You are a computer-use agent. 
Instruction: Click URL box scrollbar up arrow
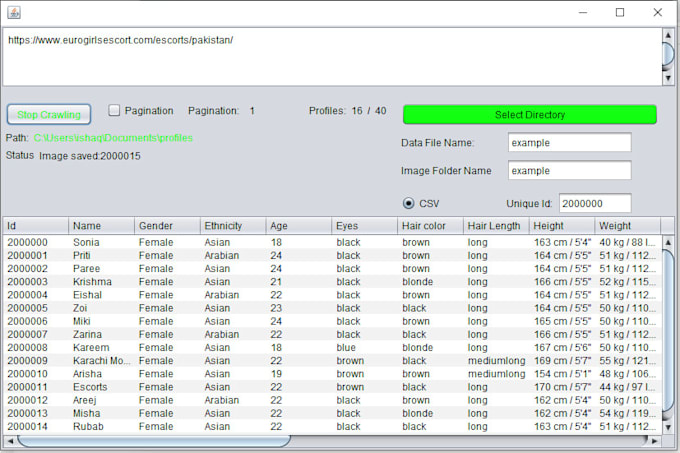668,35
